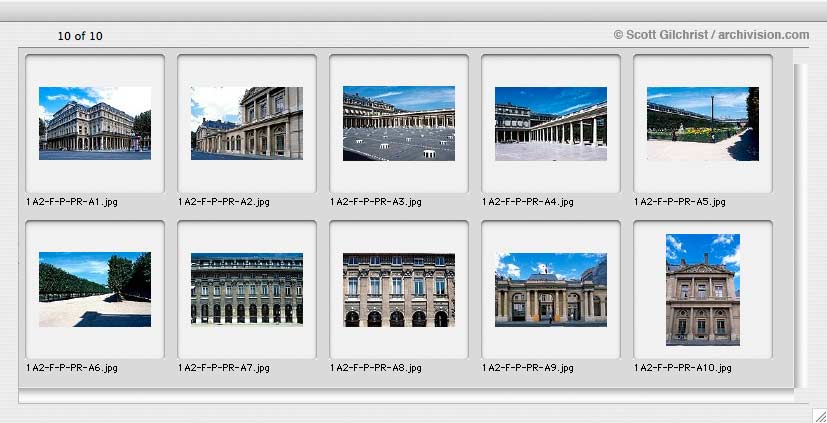The height and width of the screenshot is (423, 827).
Task: Select the 1A2-F-P-PR-A2 facade thumbnail
Action: [247, 123]
